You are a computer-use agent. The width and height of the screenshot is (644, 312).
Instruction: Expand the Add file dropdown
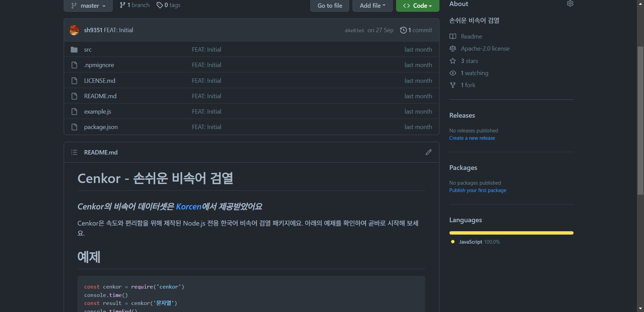(372, 6)
